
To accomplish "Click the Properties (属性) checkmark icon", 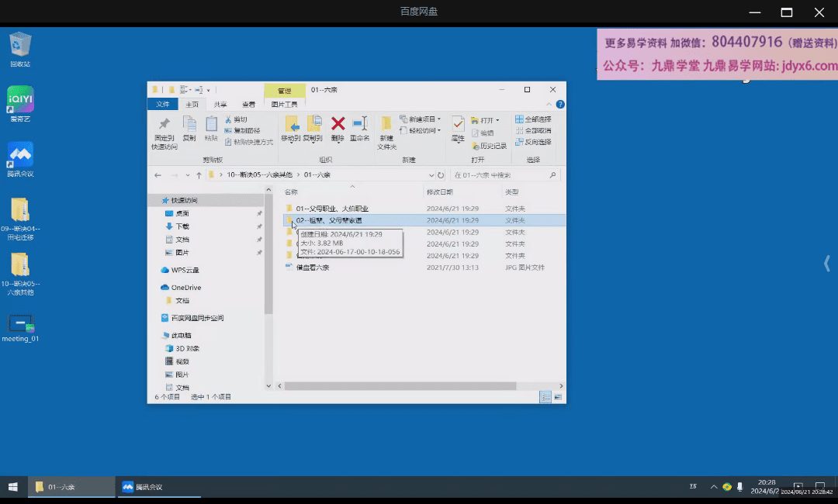I will click(458, 124).
